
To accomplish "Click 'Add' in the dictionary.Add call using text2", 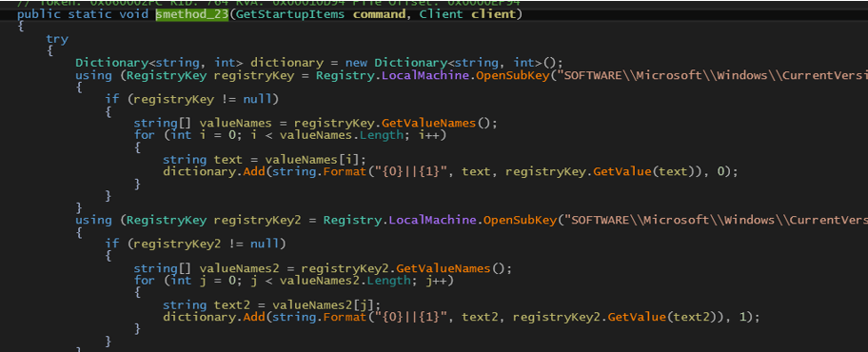I will coord(253,317).
